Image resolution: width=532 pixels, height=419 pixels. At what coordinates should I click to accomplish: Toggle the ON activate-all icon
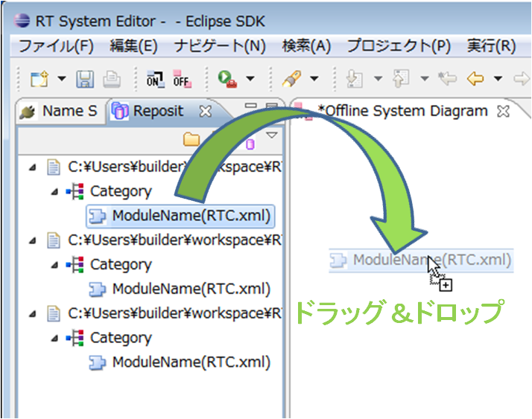[156, 80]
